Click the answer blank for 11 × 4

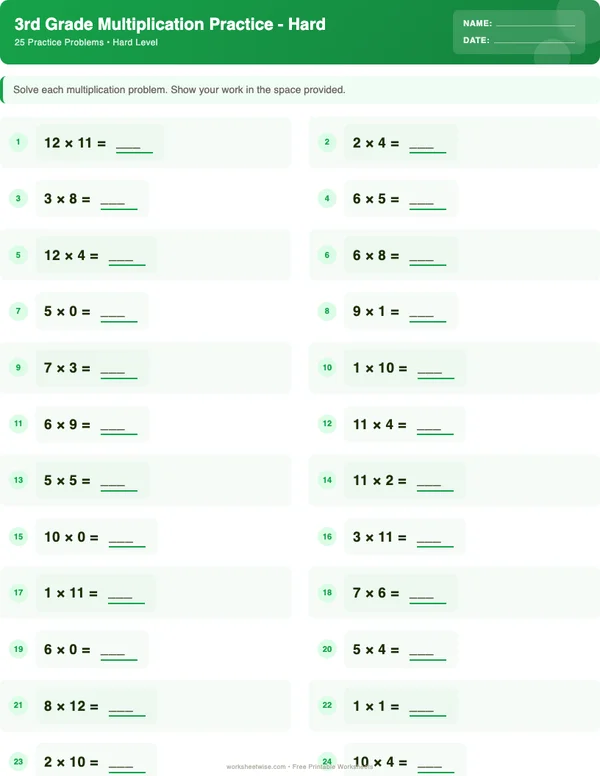[435, 427]
